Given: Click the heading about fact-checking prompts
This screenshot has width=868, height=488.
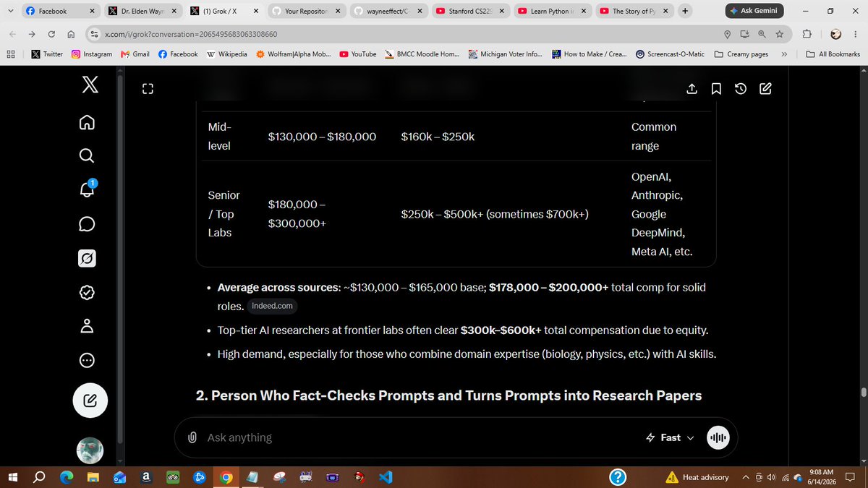Looking at the screenshot, I should (449, 395).
